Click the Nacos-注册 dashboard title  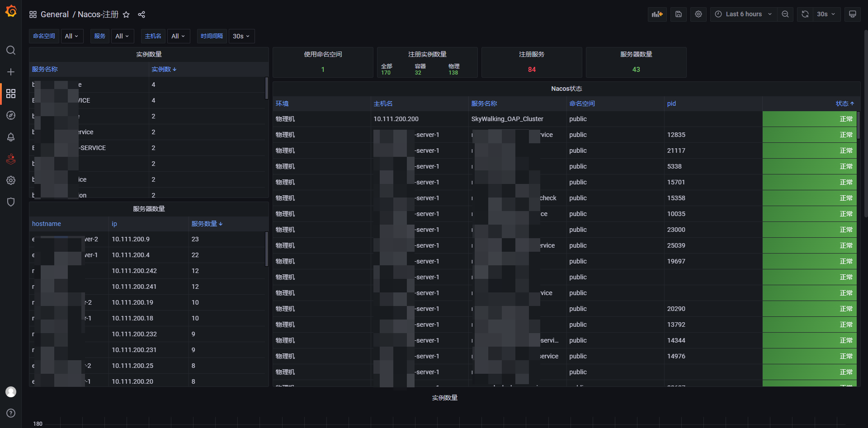(x=98, y=14)
